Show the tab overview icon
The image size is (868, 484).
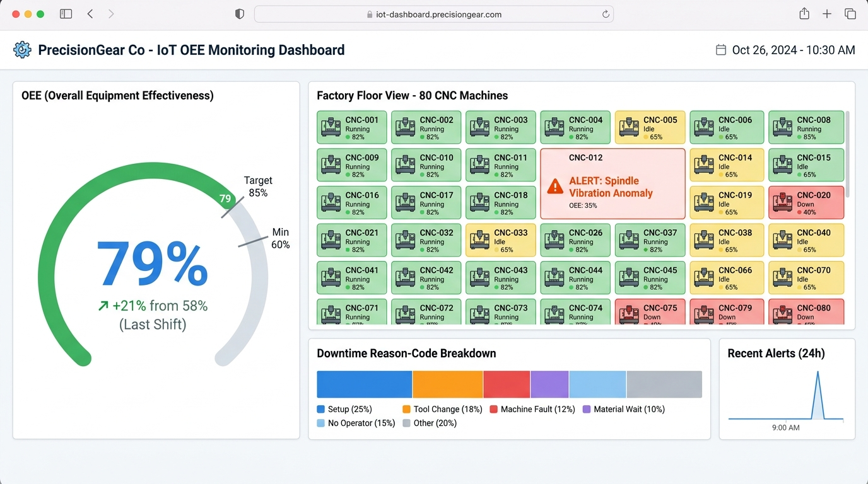pyautogui.click(x=850, y=14)
